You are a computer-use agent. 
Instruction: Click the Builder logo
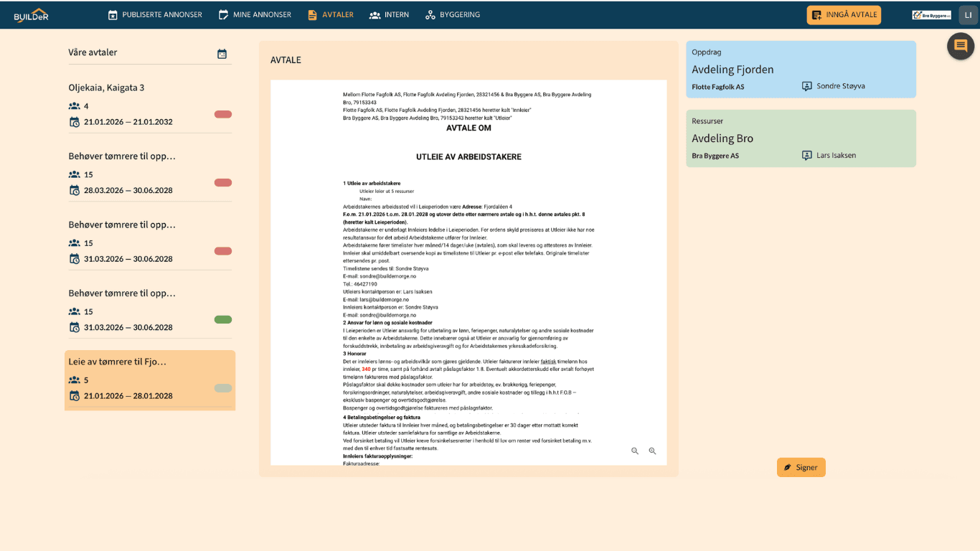[31, 14]
